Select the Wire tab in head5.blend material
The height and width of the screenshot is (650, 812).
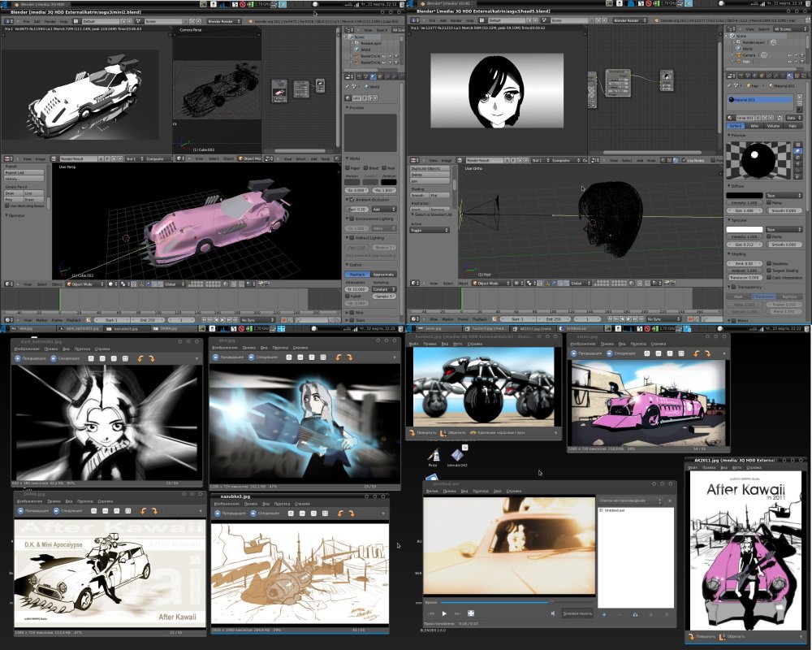(754, 126)
